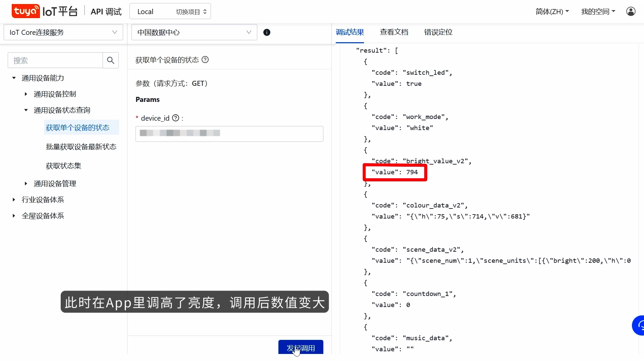Select 批量获取设备最新状态 in the tree
Screen dimensions: 644x362
(81, 147)
